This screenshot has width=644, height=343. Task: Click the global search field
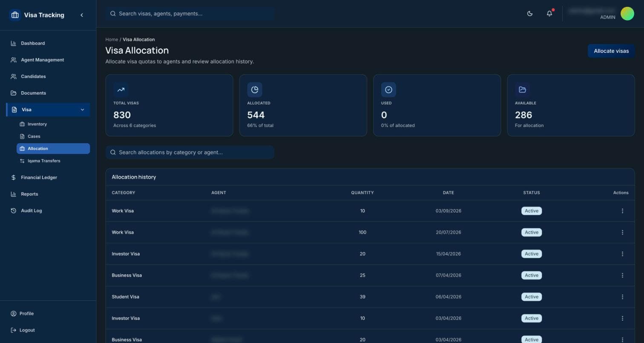pyautogui.click(x=190, y=14)
